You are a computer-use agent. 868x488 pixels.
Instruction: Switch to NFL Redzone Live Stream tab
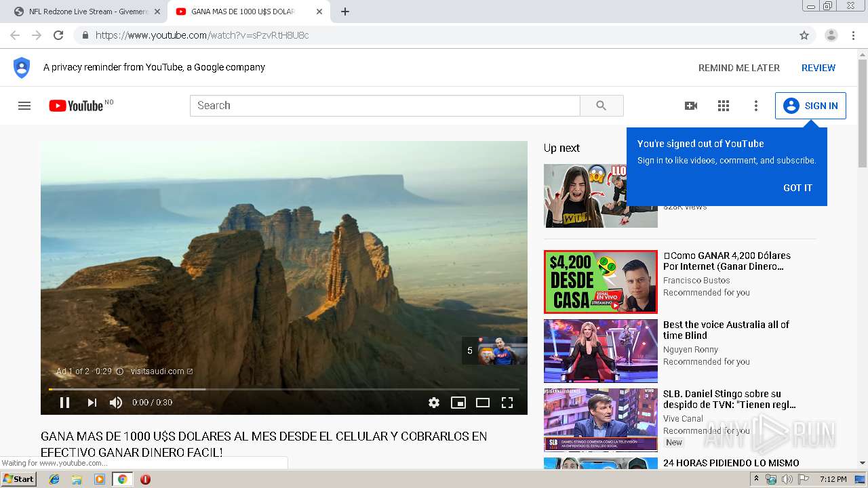point(87,12)
